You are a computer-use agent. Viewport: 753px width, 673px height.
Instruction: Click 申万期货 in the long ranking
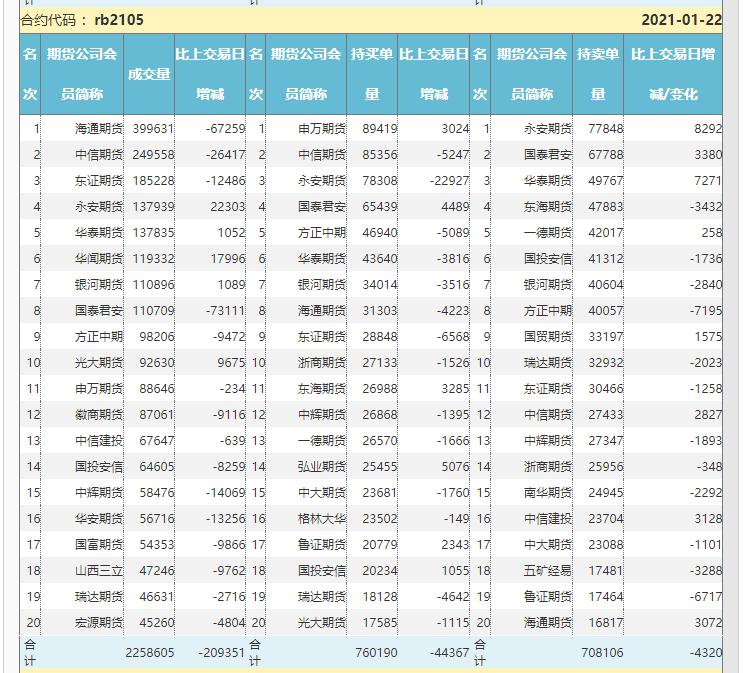[x=322, y=129]
